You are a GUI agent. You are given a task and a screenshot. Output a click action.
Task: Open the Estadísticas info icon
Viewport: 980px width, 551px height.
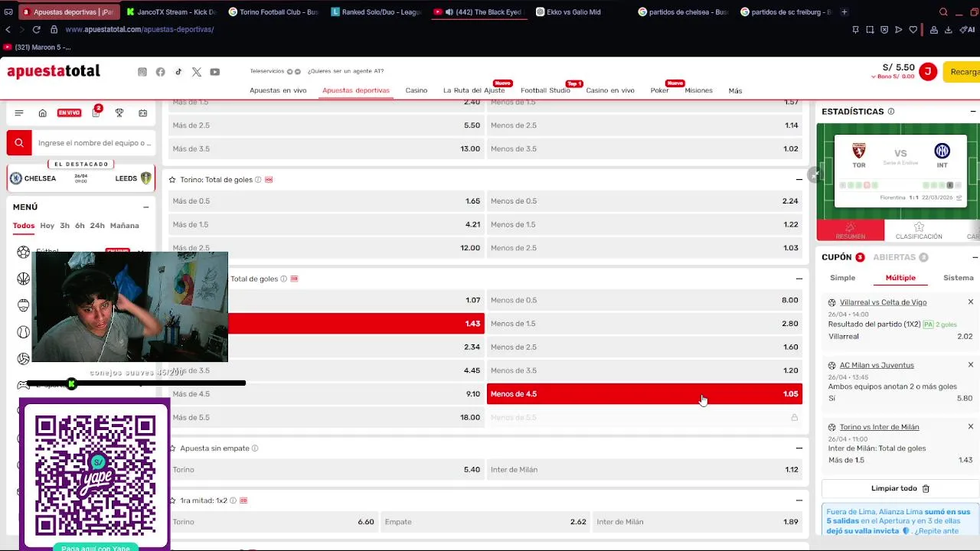click(891, 112)
